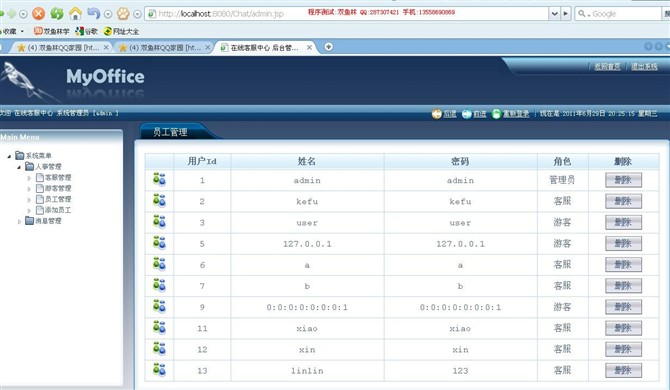This screenshot has width=670, height=390.
Task: Click the 退出系统 logout link
Action: (644, 66)
